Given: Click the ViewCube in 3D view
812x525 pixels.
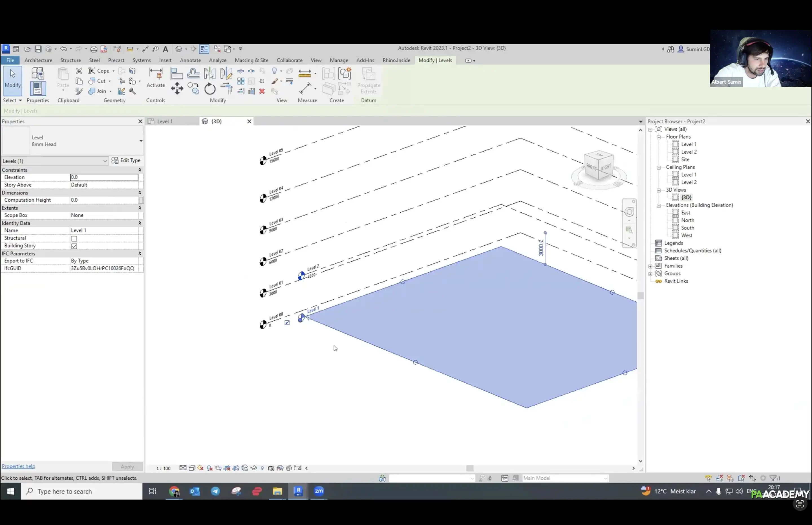Looking at the screenshot, I should tap(598, 166).
